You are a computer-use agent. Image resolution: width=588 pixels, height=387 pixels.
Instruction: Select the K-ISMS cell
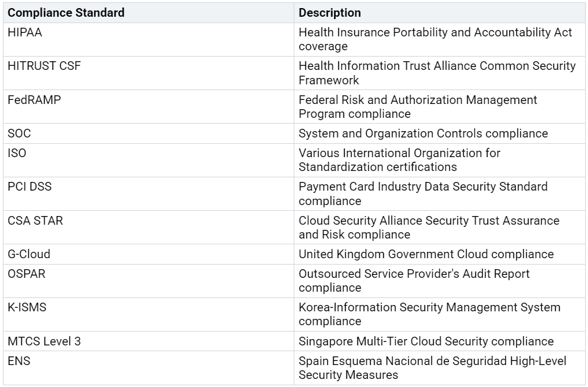(149, 314)
